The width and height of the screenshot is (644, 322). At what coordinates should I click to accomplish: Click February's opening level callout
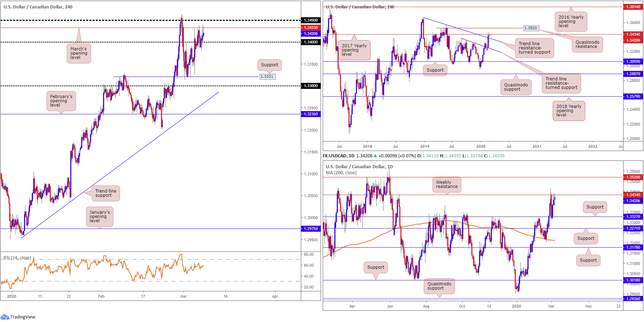tap(61, 101)
